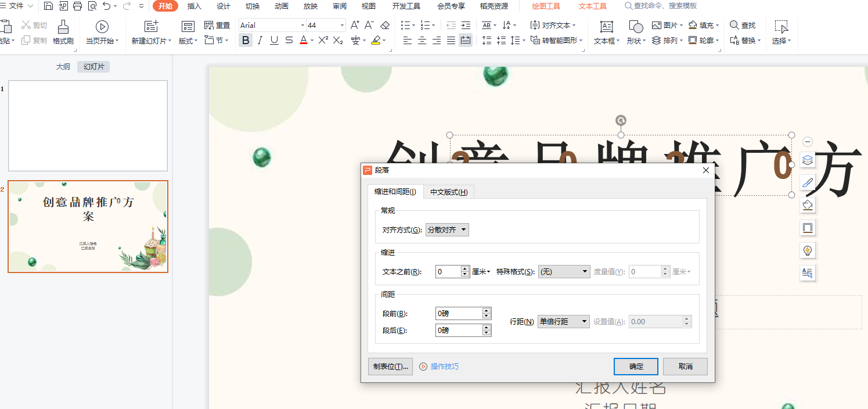
Task: Open the Review (审阅) ribbon tab
Action: [340, 6]
